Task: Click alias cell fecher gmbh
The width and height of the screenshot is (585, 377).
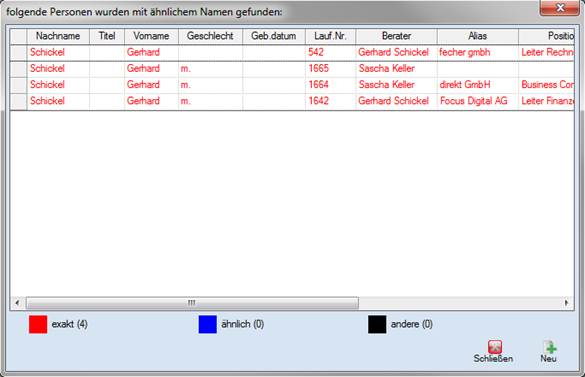Action: 478,52
